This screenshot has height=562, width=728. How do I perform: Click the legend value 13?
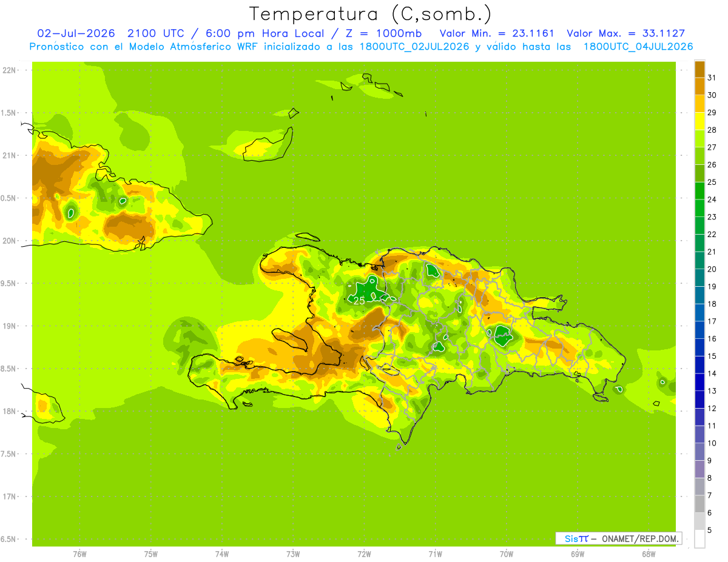click(x=712, y=390)
